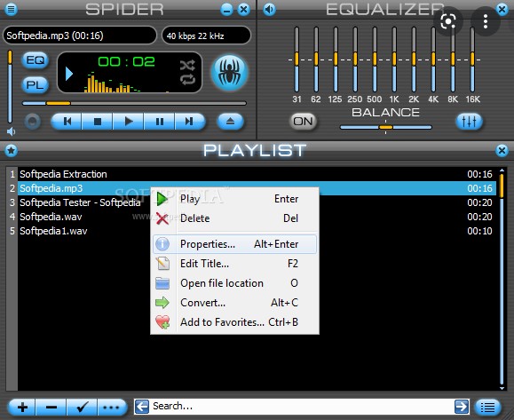The width and height of the screenshot is (514, 420).
Task: Click the eject open-file button
Action: [231, 122]
